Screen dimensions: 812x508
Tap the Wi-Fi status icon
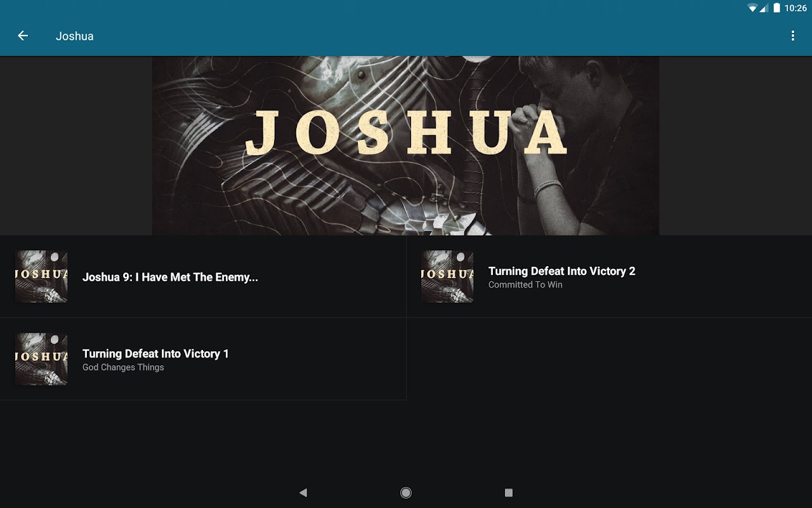(752, 8)
